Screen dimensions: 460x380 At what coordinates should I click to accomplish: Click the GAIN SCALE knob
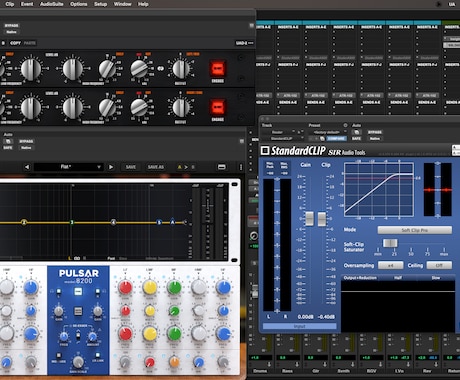pyautogui.click(x=78, y=362)
